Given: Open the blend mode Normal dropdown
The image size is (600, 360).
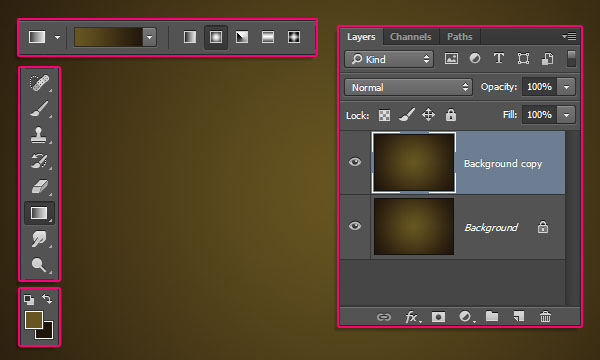Looking at the screenshot, I should coord(408,87).
